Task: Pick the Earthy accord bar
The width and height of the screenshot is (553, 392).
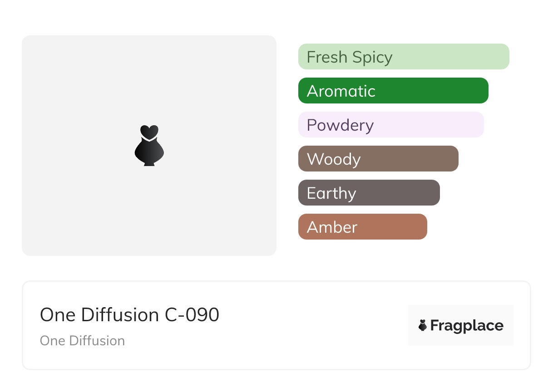Action: pyautogui.click(x=369, y=193)
